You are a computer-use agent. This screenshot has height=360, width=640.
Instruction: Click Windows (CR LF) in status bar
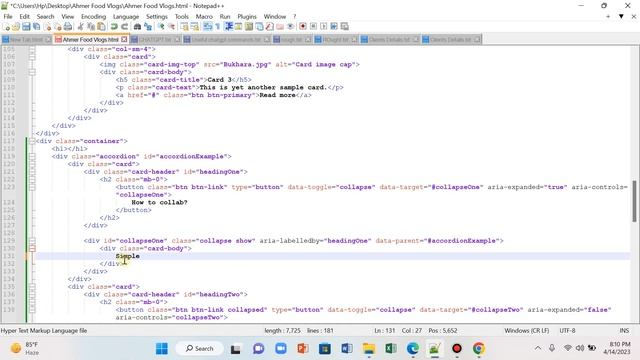pos(527,331)
